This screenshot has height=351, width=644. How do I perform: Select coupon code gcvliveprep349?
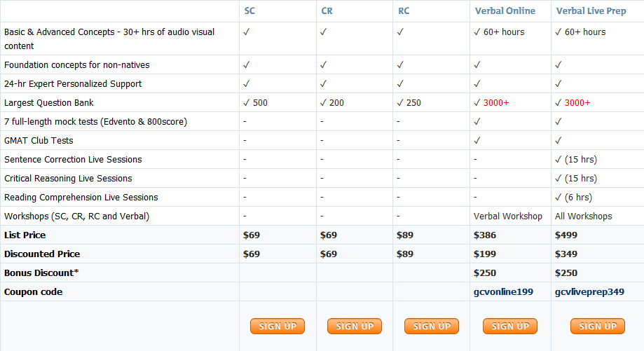589,291
